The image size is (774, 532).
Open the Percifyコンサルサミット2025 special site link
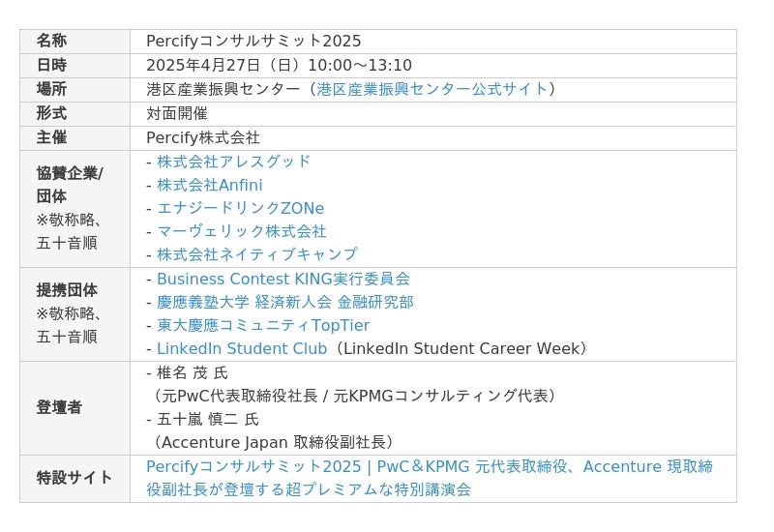point(429,466)
